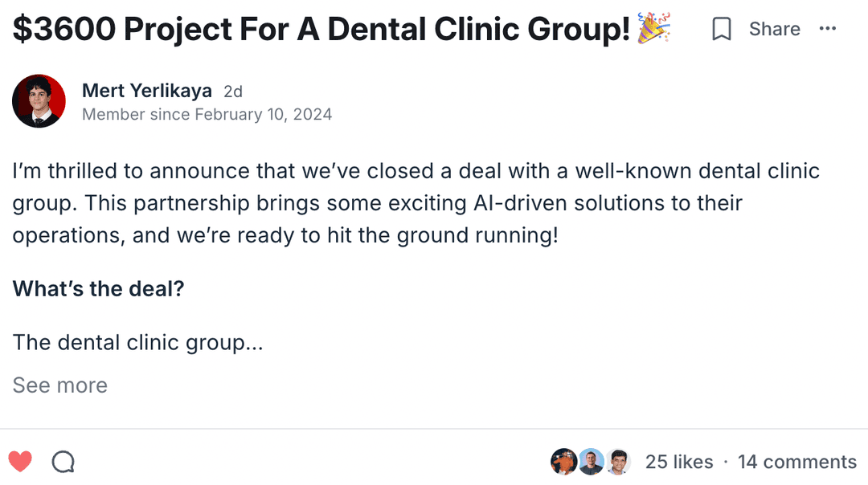The image size is (868, 485).
Task: Click the author name Mert Yerlikaya
Action: 147,91
